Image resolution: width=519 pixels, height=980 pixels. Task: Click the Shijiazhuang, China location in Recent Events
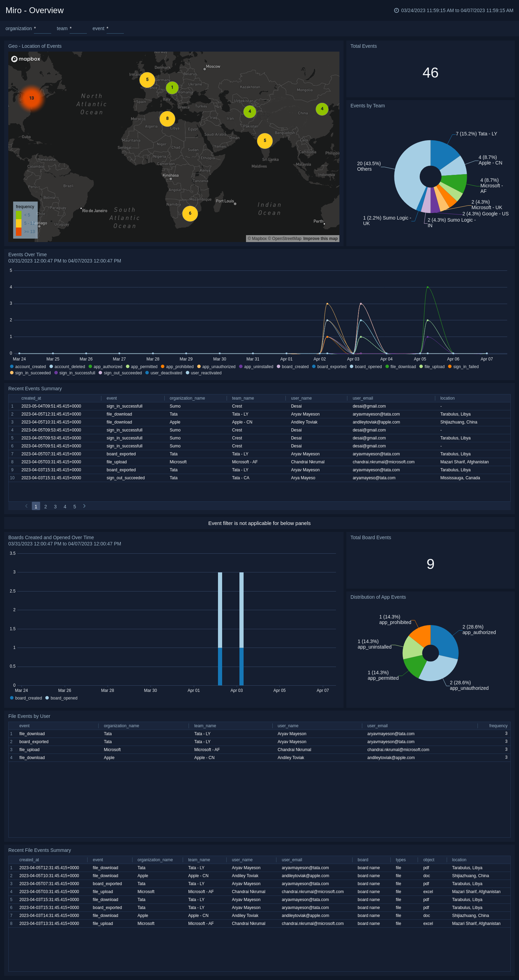pyautogui.click(x=458, y=422)
